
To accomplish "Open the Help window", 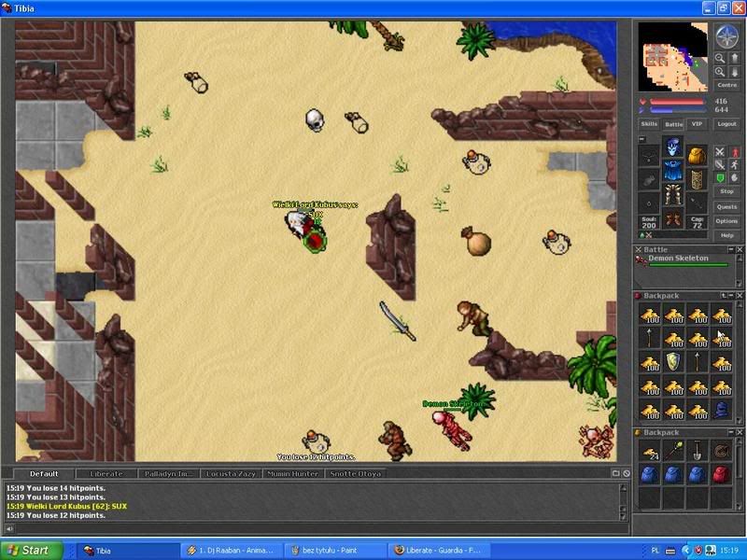I will pos(727,236).
